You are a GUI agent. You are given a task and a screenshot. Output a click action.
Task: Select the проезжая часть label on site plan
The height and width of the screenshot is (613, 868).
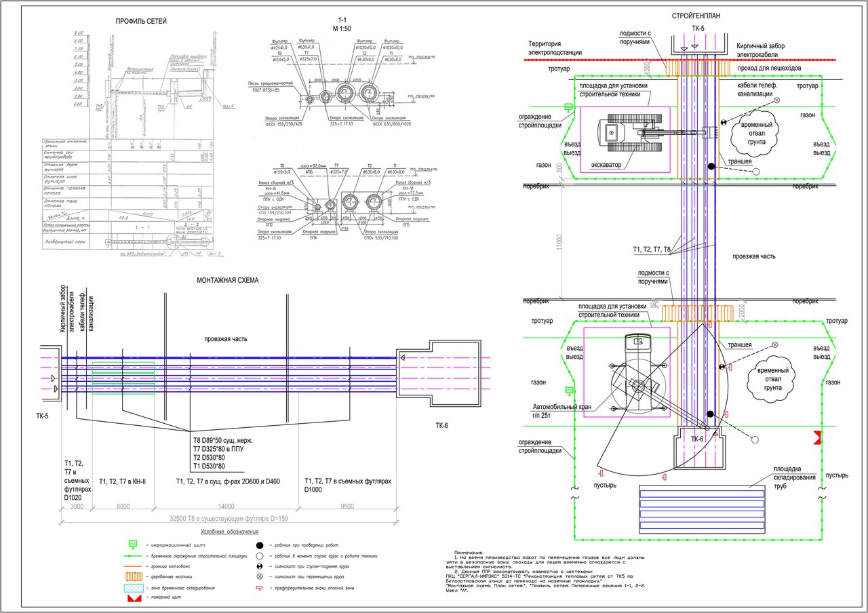tap(754, 257)
